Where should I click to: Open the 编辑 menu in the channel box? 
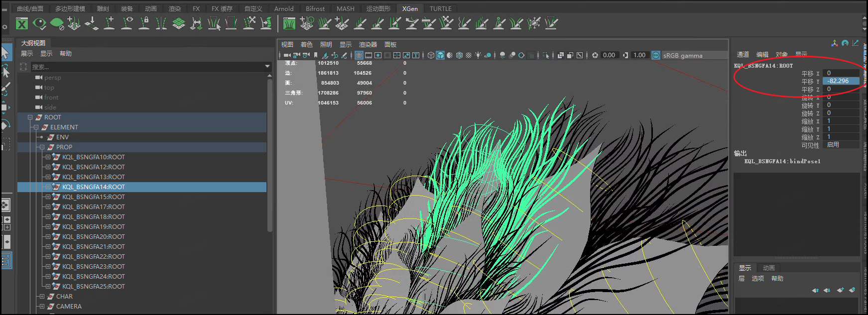pyautogui.click(x=762, y=54)
